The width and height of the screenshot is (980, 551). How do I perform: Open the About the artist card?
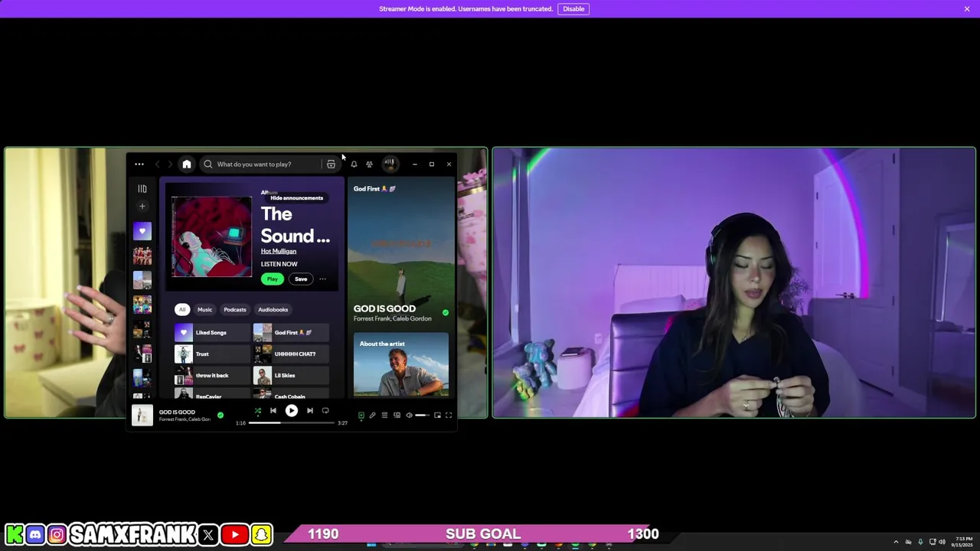coord(401,365)
